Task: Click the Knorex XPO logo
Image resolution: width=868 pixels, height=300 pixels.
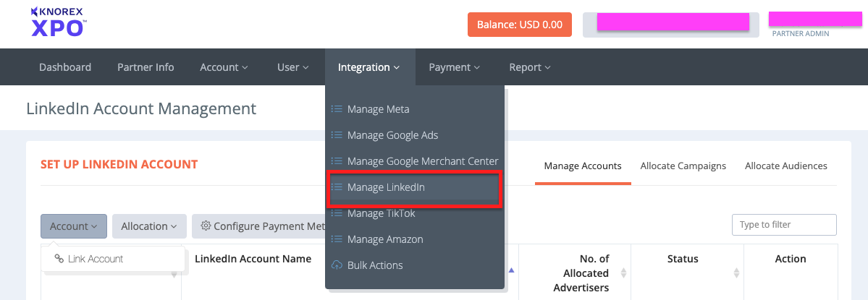Action: 59,22
